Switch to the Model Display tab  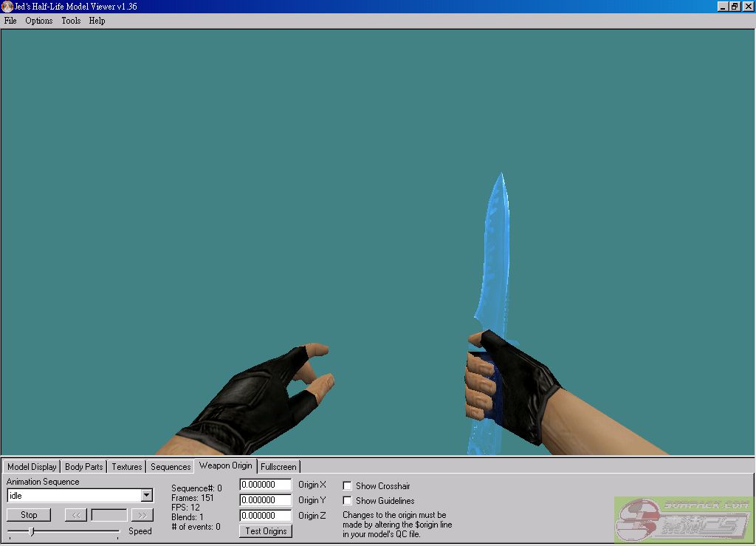tap(32, 467)
